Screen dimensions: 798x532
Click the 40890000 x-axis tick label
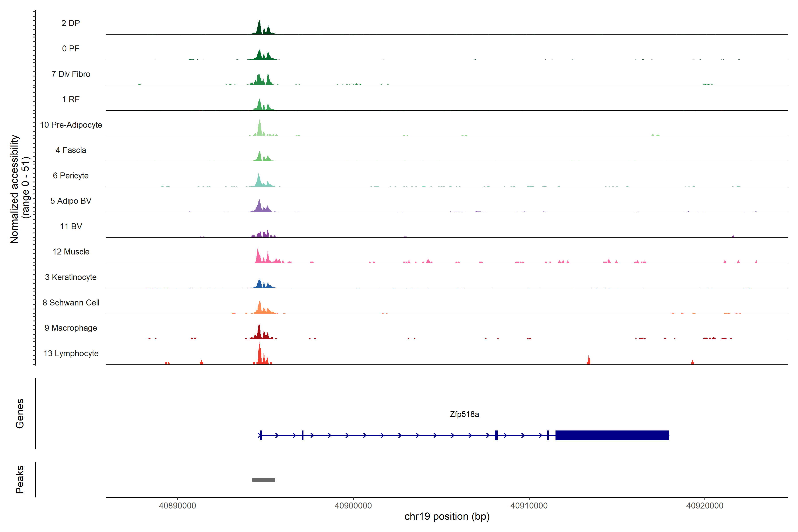tap(178, 506)
